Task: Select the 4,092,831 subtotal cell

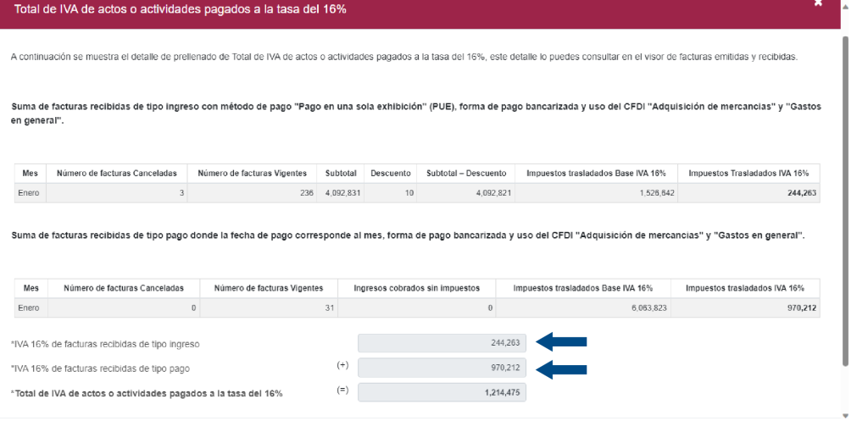Action: 341,194
